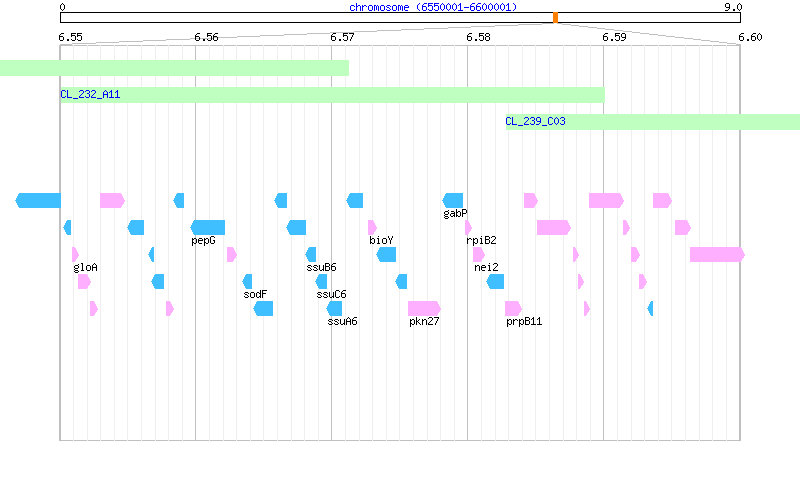This screenshot has width=800, height=500.
Task: Click the 6.57 ruler label
Action: [342, 37]
